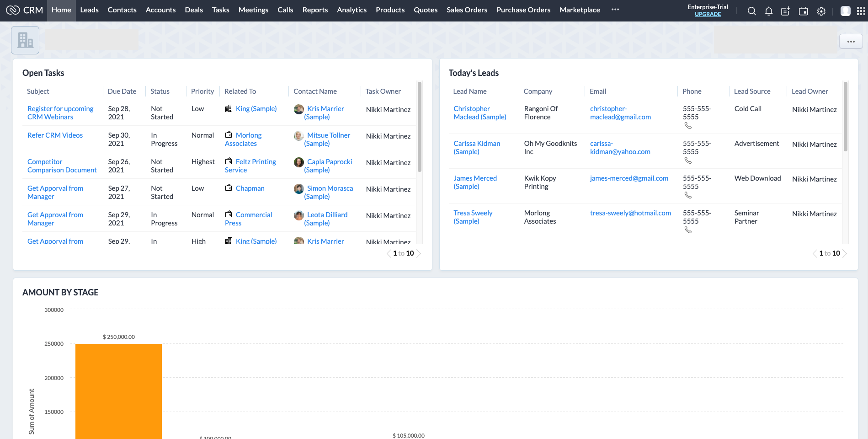Open the Purchase Orders module tab

[x=523, y=10]
